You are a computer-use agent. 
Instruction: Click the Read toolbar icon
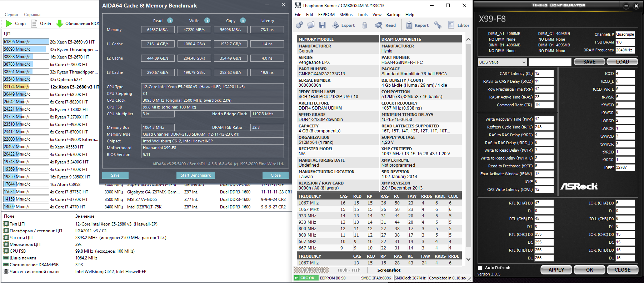click(385, 25)
